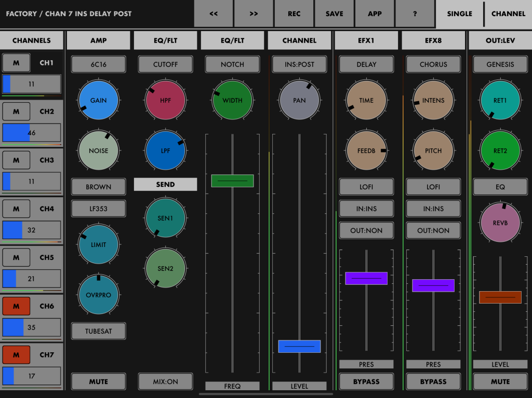The height and width of the screenshot is (398, 532).
Task: Click the green WIDTH knob
Action: [x=232, y=101]
